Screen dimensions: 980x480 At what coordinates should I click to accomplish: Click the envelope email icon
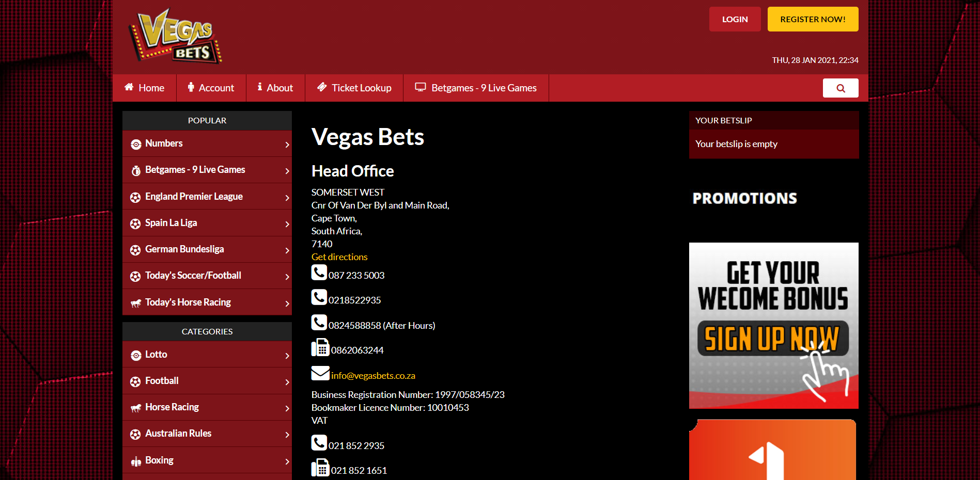[x=320, y=373]
